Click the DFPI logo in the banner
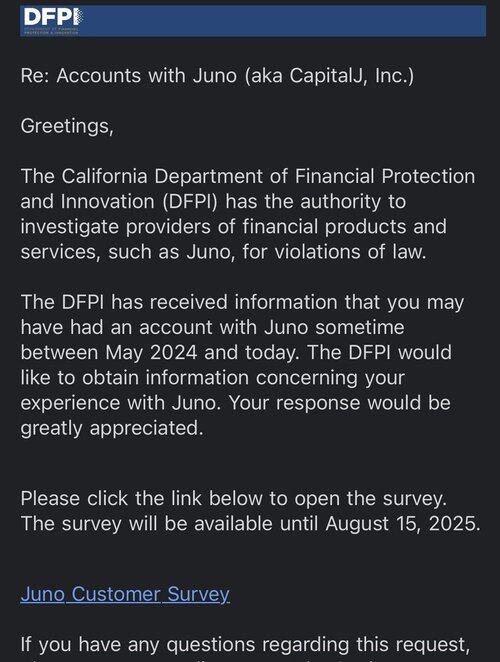The width and height of the screenshot is (500, 662). click(x=53, y=18)
